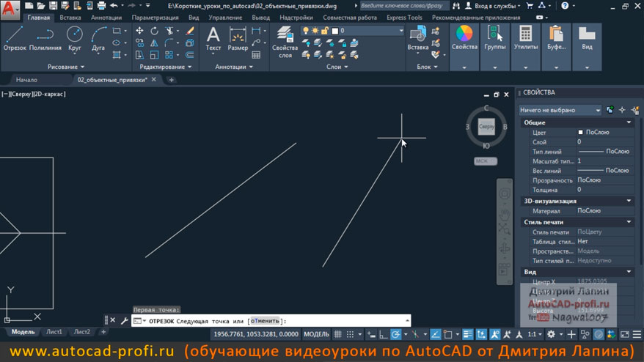This screenshot has width=644, height=362.
Task: Expand the Слои panel
Action: pos(337,67)
